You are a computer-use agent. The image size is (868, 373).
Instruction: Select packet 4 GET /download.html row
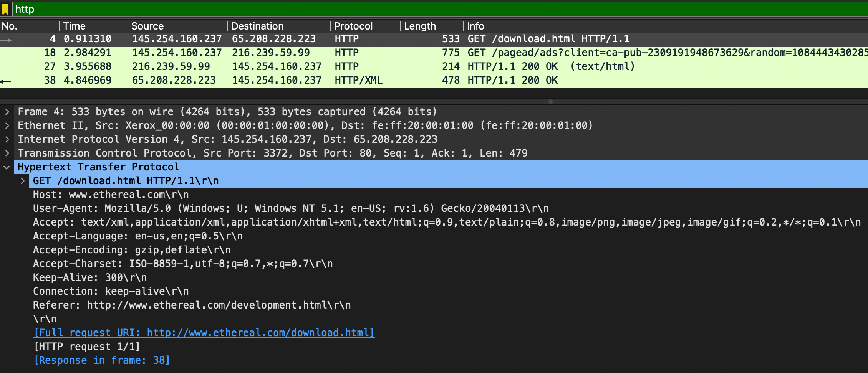(x=434, y=39)
